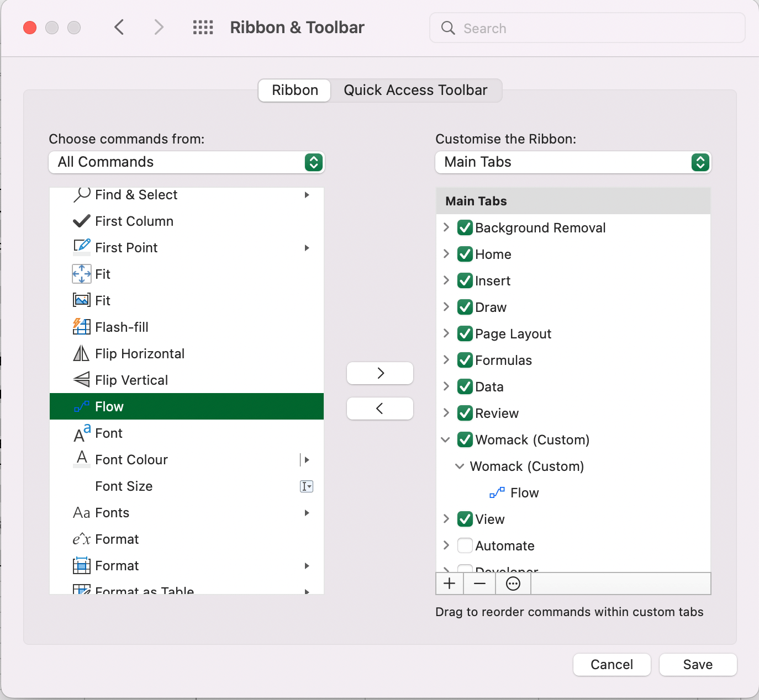
Task: Enable the Automate tab checkbox
Action: (465, 545)
